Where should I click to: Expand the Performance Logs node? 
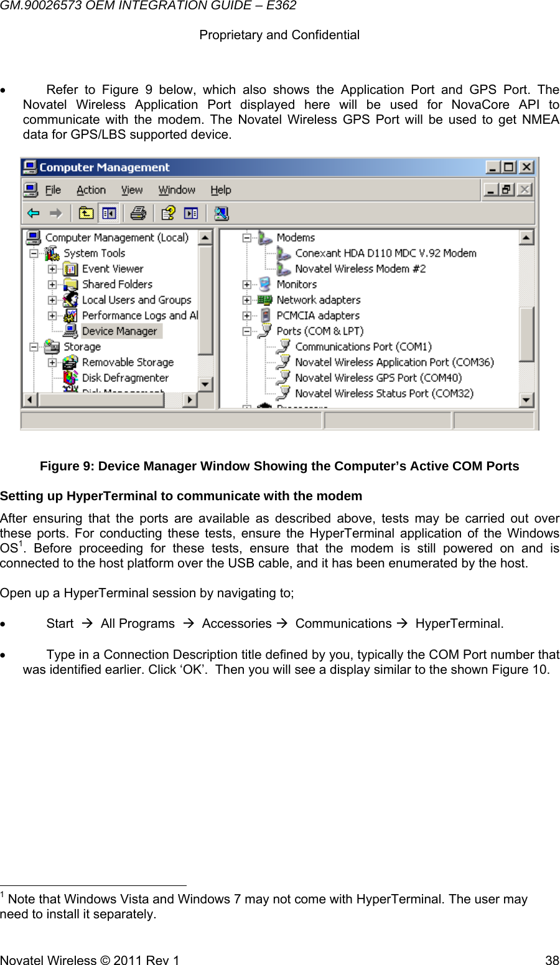(x=53, y=315)
